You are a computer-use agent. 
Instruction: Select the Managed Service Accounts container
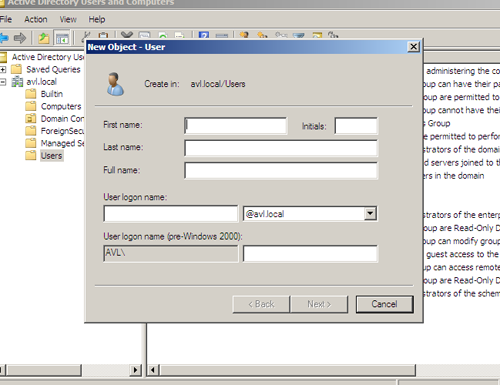[62, 143]
